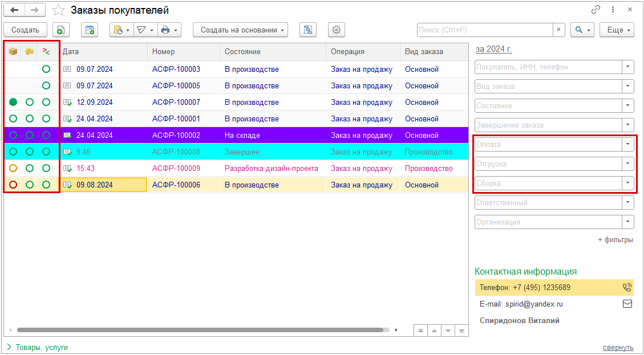Expand the Товары, услуги section
The width and height of the screenshot is (644, 355).
tap(38, 347)
